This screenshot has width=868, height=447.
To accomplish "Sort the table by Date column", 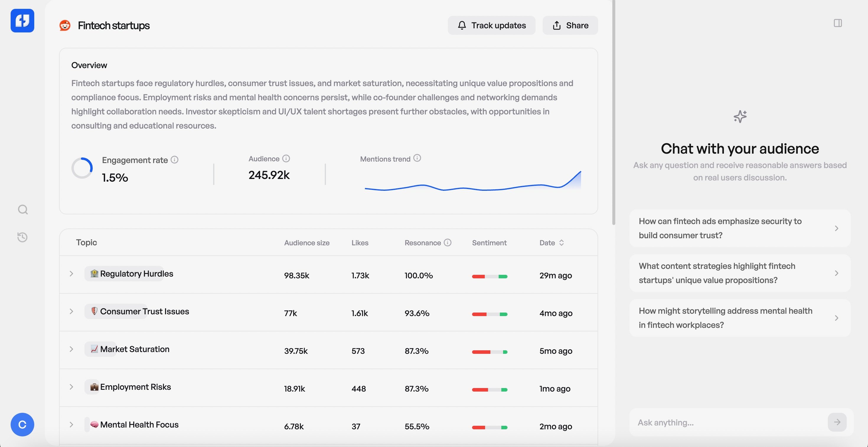I will [x=552, y=243].
